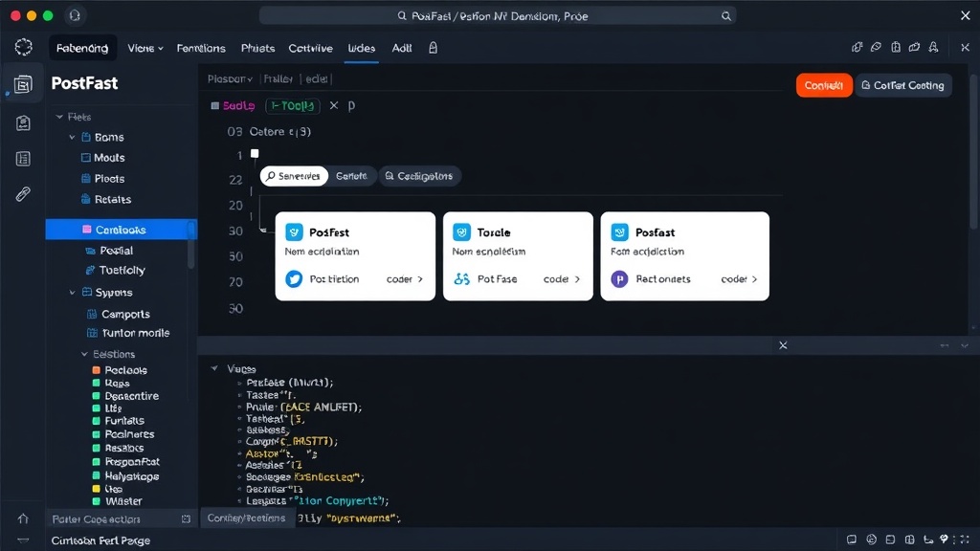Select the Serioft filter tab
The width and height of the screenshot is (980, 551).
pos(351,176)
